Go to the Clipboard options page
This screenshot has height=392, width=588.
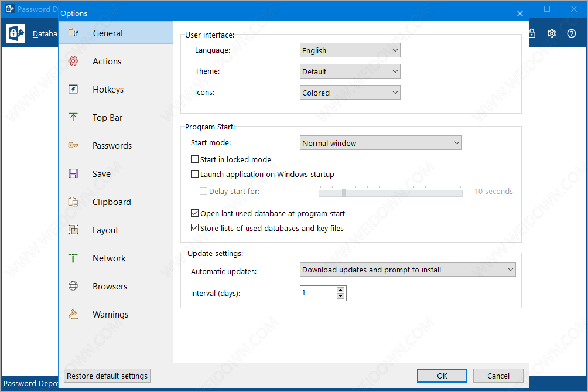(x=116, y=202)
